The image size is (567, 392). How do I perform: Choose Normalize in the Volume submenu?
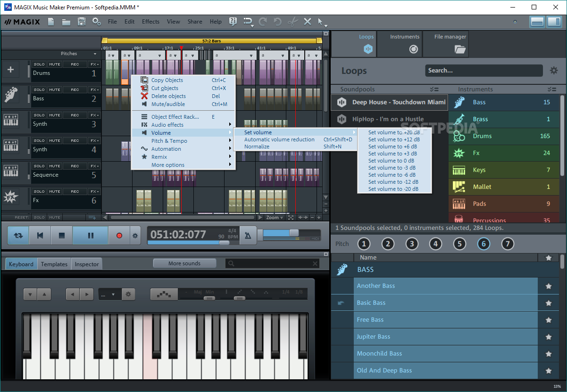295,147
